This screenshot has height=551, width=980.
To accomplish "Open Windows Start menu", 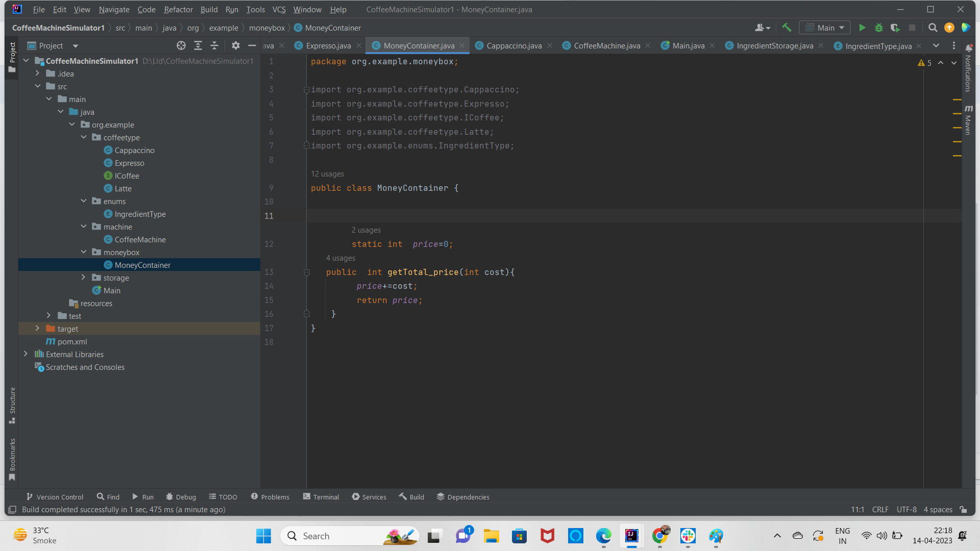I will 263,536.
